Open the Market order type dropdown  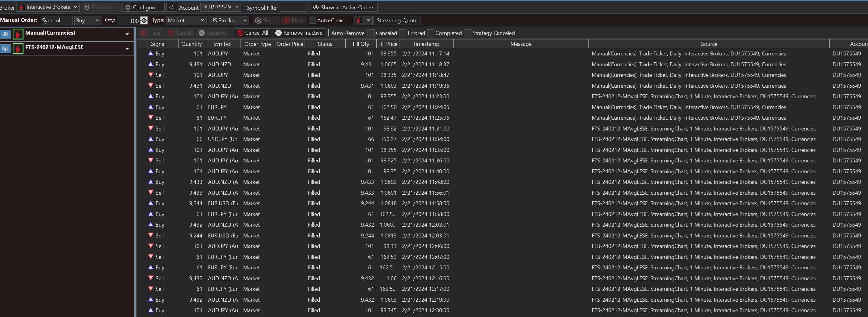[x=186, y=20]
